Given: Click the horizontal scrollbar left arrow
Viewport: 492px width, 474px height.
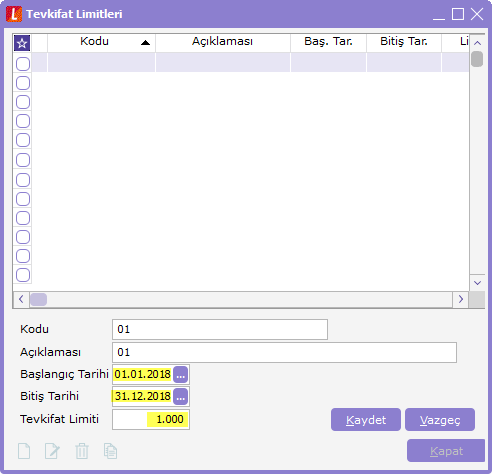Looking at the screenshot, I should [21, 299].
